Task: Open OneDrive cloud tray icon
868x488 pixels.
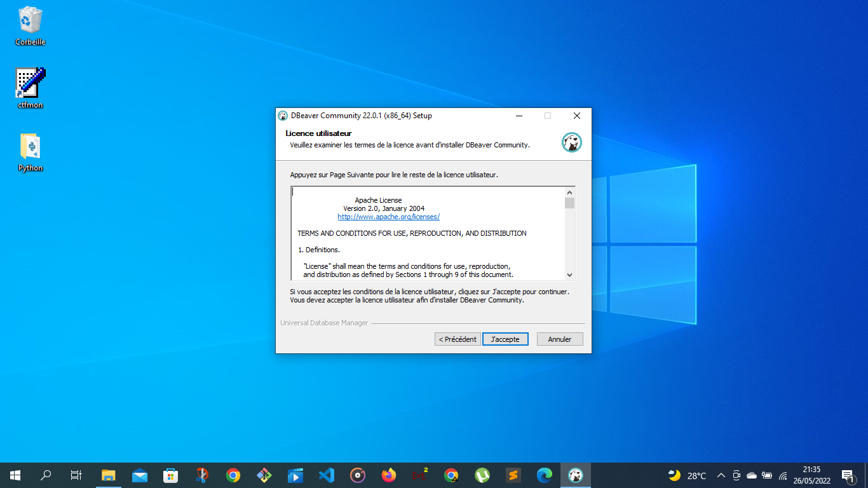Action: [752, 475]
